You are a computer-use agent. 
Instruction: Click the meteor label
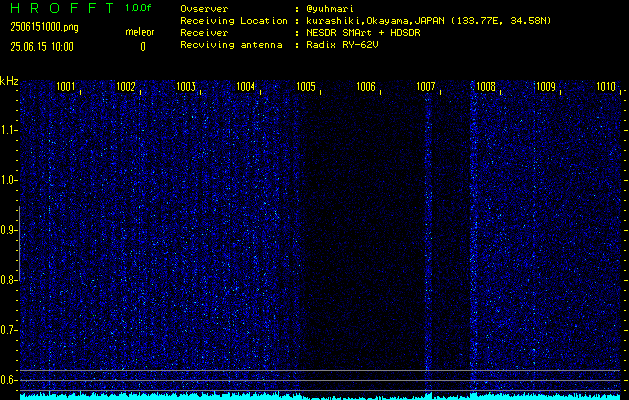pyautogui.click(x=140, y=32)
